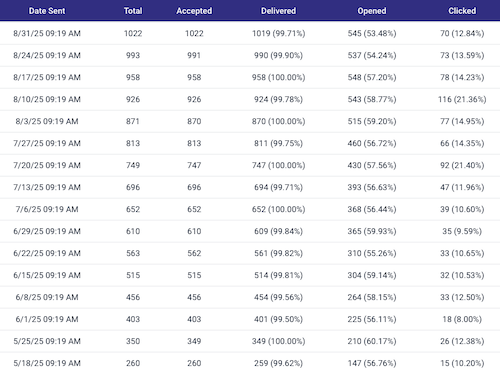The image size is (500, 372).
Task: Select the Accepted column header
Action: click(194, 11)
